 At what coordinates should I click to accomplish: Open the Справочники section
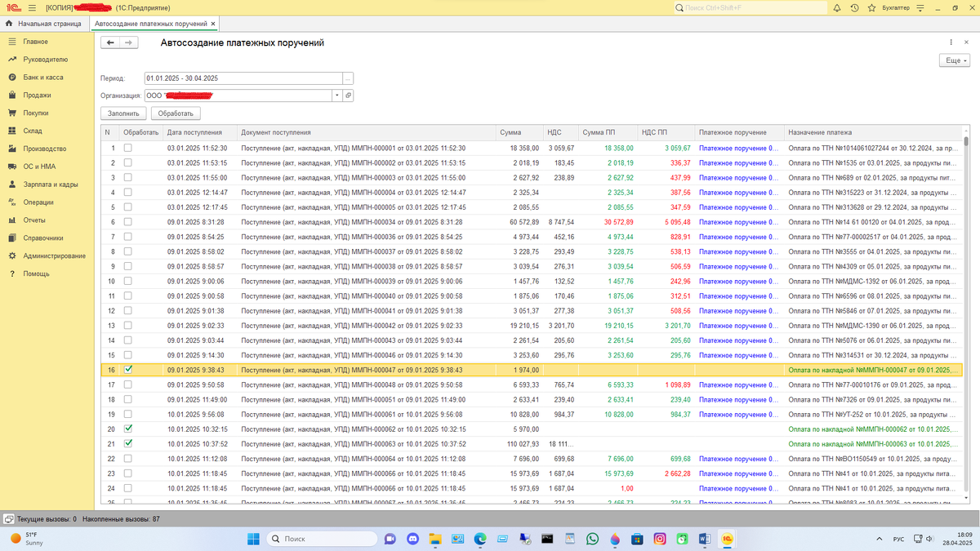pos(43,238)
